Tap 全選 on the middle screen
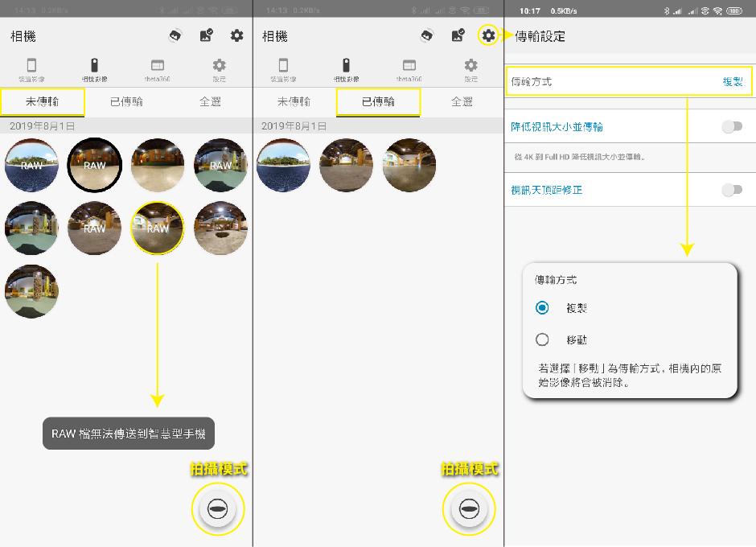The width and height of the screenshot is (756, 547). tap(462, 102)
